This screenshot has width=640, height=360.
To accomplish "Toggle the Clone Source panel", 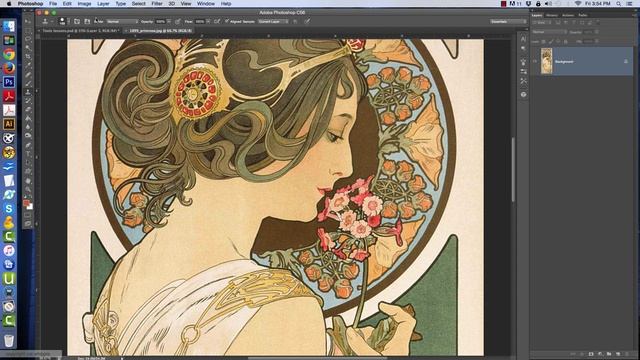I will coord(87,21).
